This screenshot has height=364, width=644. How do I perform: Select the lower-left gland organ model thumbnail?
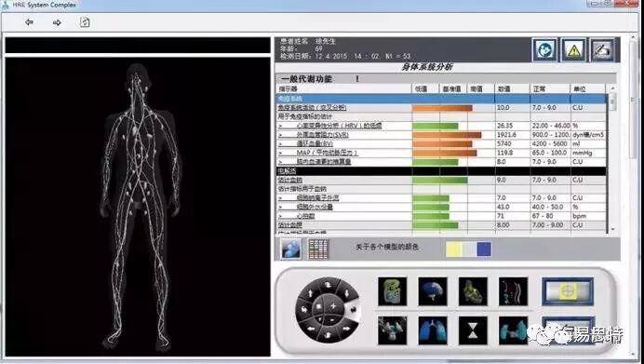click(x=392, y=330)
